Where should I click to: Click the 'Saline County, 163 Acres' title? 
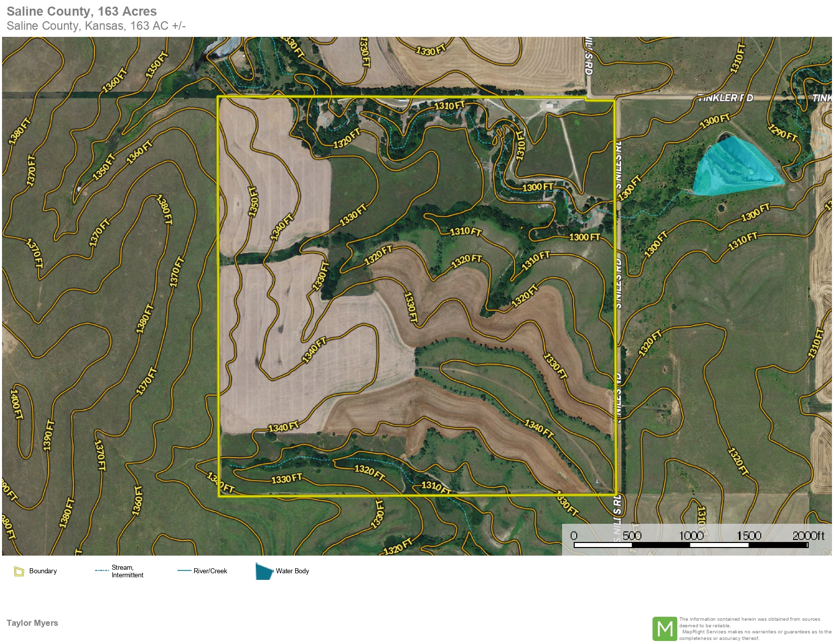coord(81,11)
